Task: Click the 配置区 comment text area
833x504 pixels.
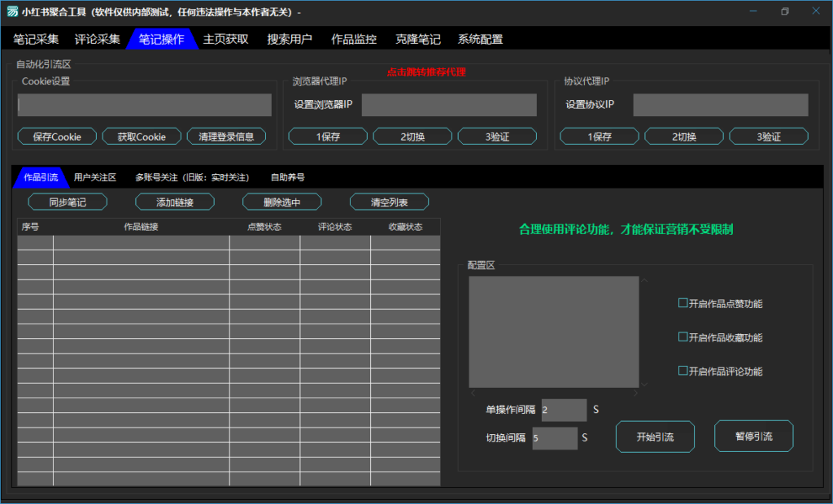Action: (x=553, y=332)
